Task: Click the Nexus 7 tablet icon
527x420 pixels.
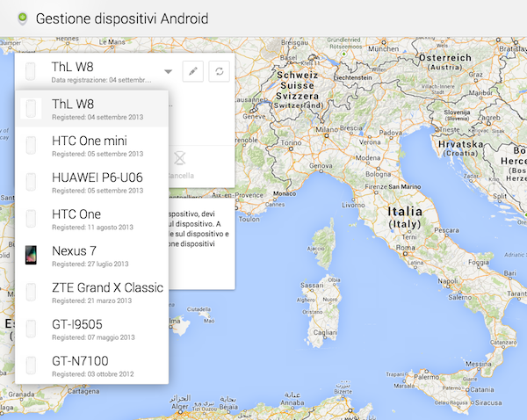Action: 31,256
